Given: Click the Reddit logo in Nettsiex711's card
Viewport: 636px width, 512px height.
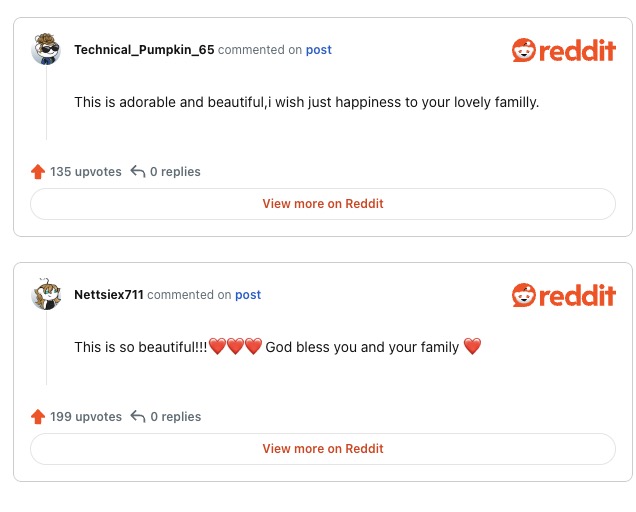Looking at the screenshot, I should [563, 295].
